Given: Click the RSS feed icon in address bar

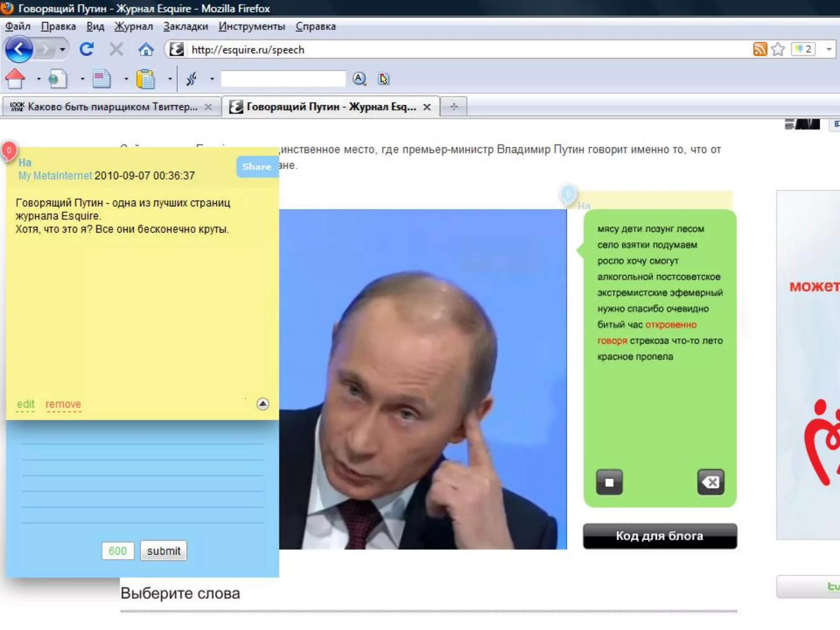Looking at the screenshot, I should pyautogui.click(x=760, y=49).
